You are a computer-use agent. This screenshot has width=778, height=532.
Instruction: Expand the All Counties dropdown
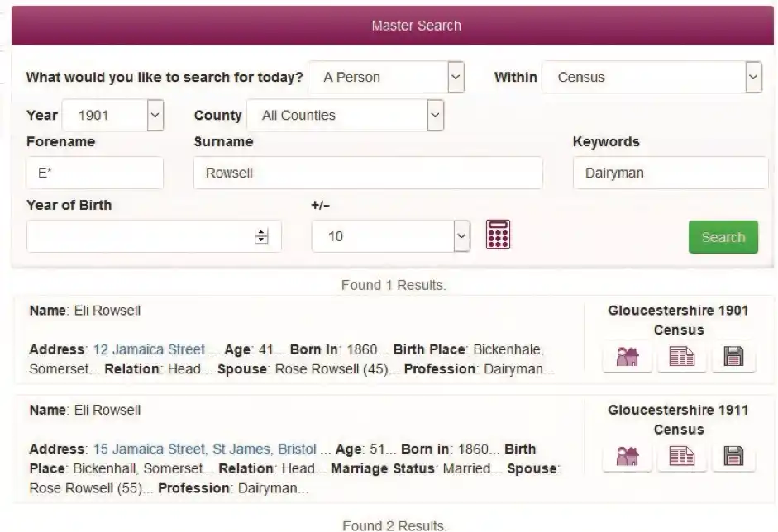click(345, 116)
